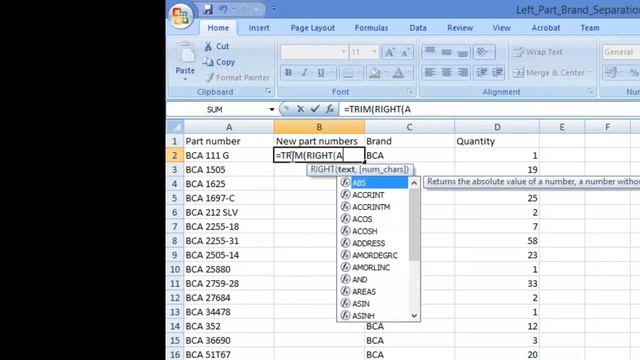
Task: Cancel formula entry with X button
Action: (300, 109)
